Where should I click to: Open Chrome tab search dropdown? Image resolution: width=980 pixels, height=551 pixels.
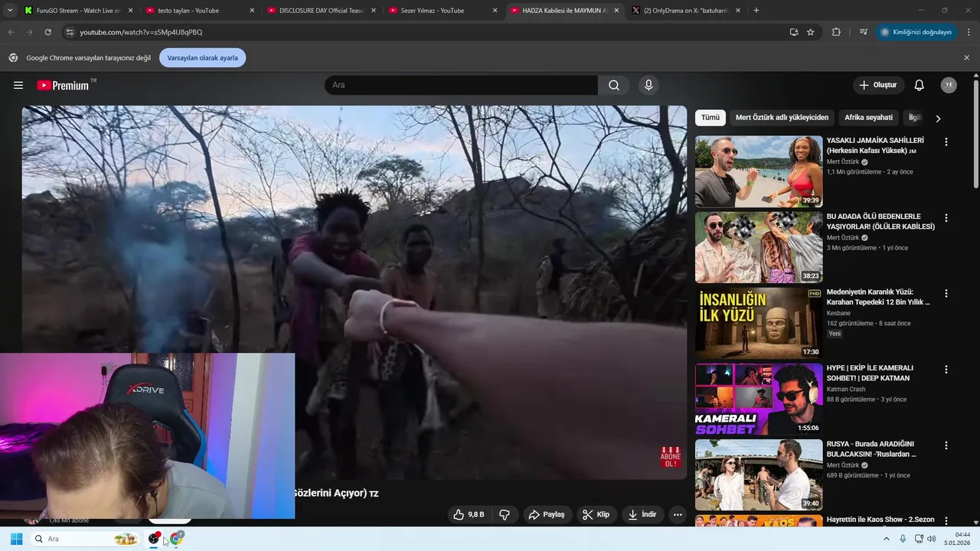10,11
